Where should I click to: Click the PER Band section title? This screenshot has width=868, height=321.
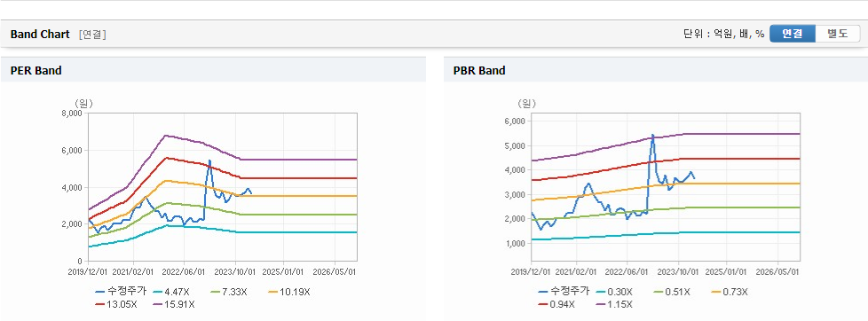(36, 70)
